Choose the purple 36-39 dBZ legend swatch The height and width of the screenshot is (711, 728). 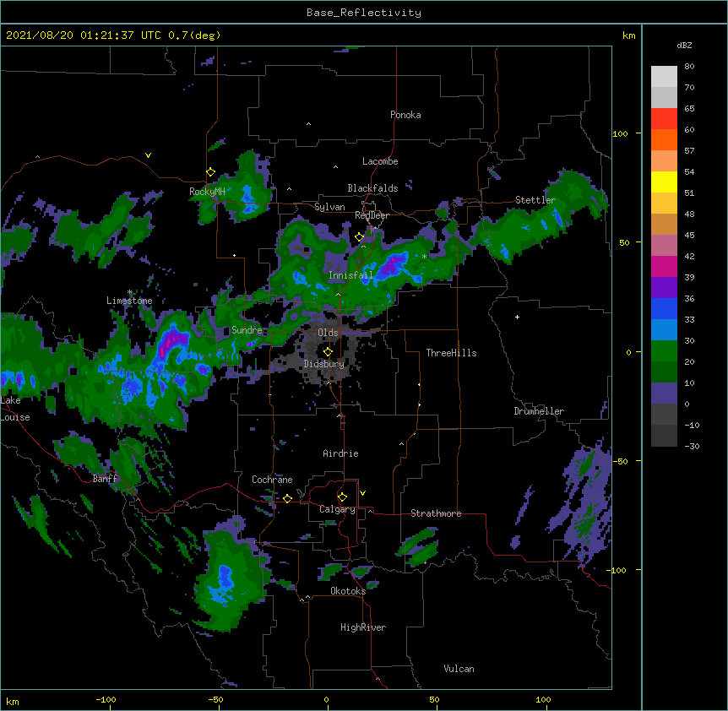(x=664, y=287)
